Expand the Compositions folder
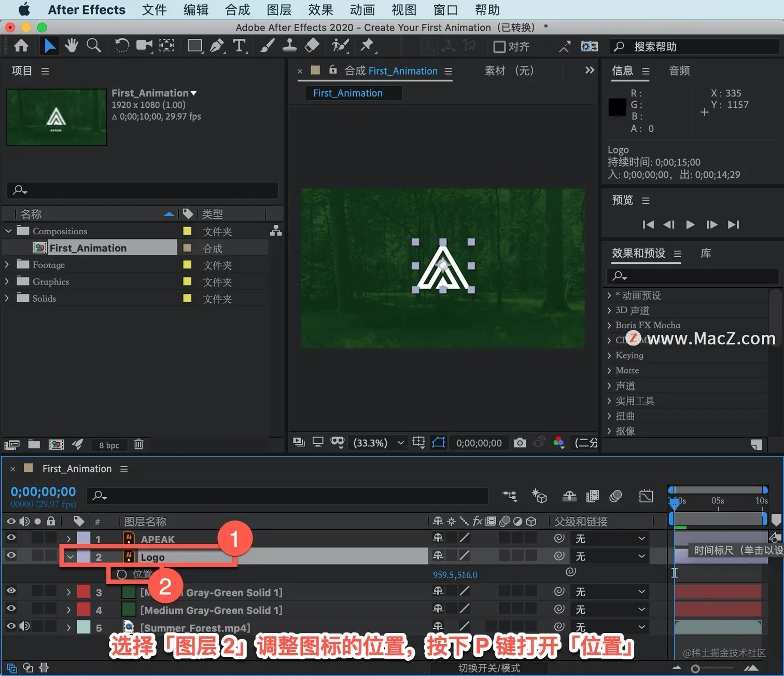 coord(8,231)
